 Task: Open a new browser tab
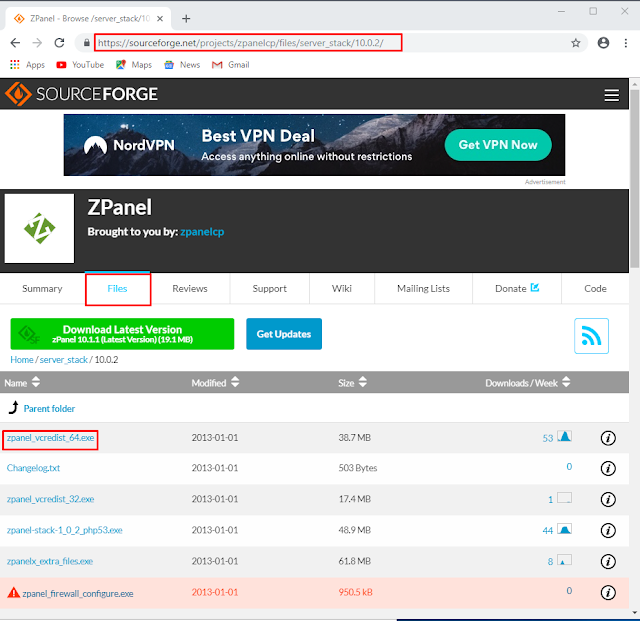186,18
